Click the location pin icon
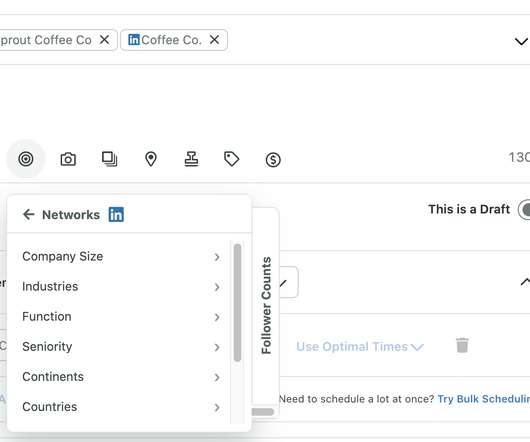The image size is (530, 442). [x=151, y=159]
